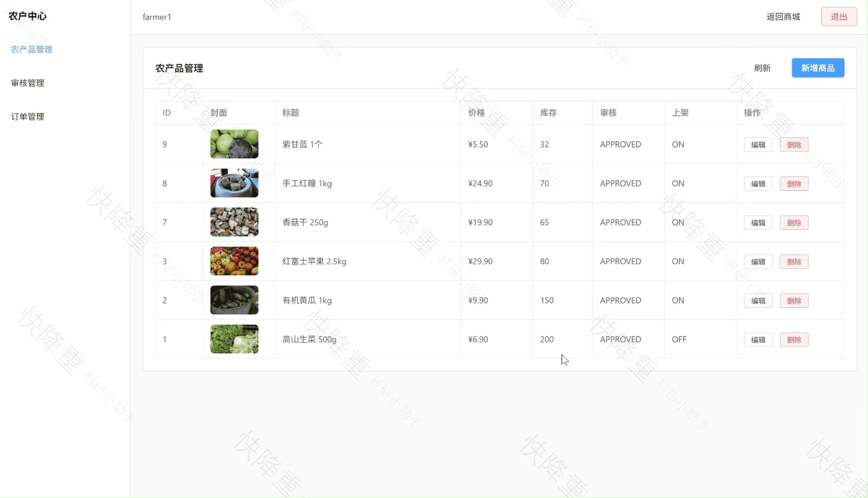Edit the 手工红糖 1kg product
Image resolution: width=868 pixels, height=498 pixels.
tap(758, 184)
